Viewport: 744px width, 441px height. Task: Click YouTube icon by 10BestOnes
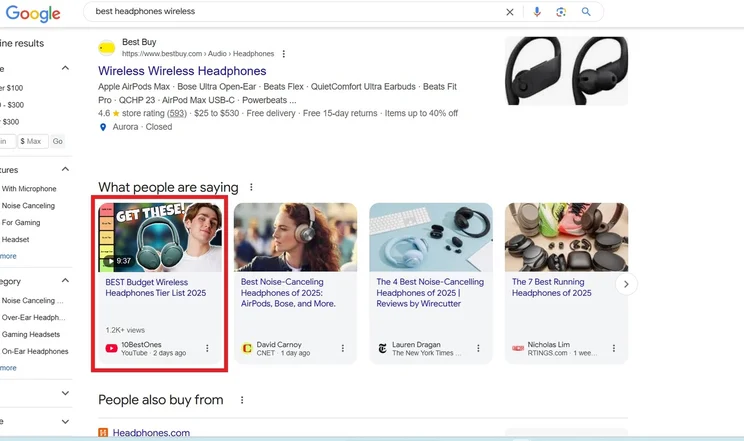[112, 348]
